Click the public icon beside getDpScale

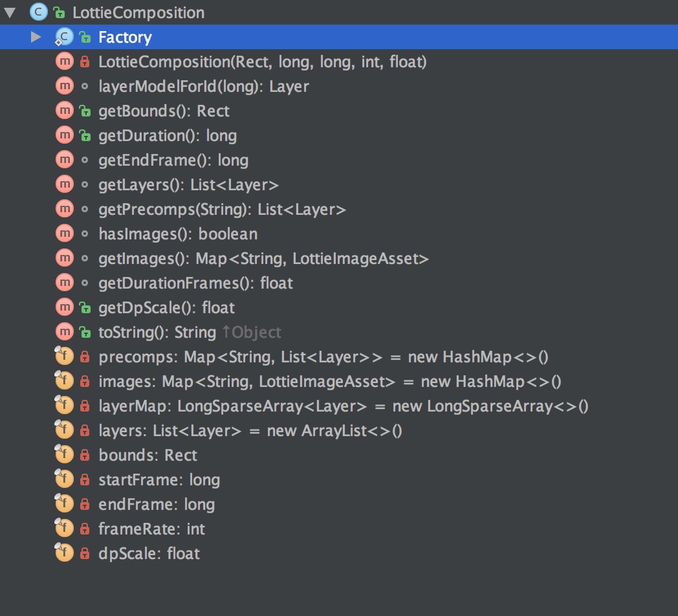[85, 307]
